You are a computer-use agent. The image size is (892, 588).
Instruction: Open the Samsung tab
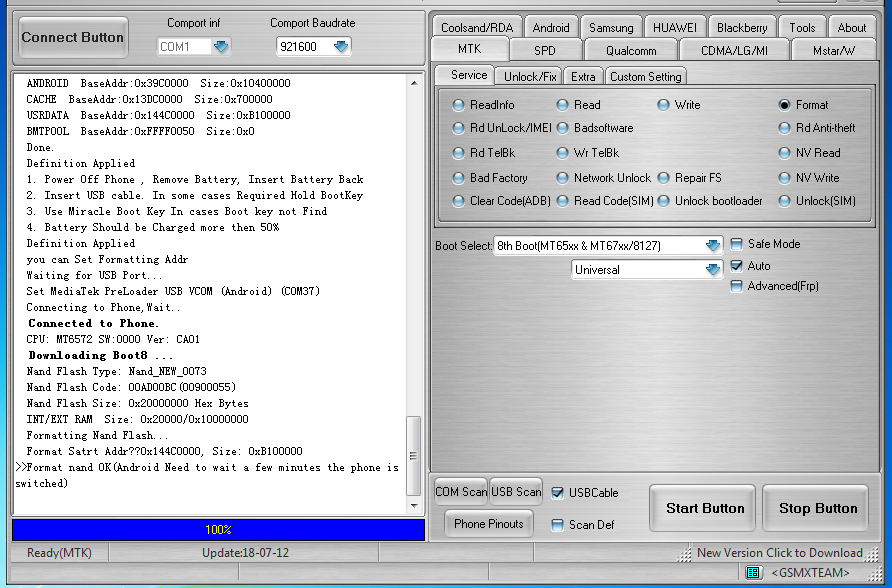(x=611, y=27)
